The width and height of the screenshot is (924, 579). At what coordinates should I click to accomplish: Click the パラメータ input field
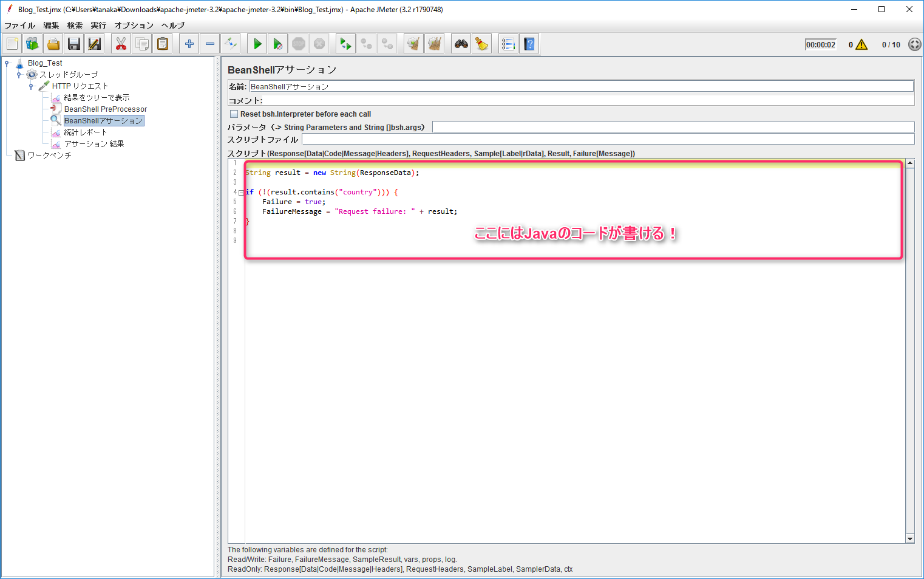coord(673,127)
